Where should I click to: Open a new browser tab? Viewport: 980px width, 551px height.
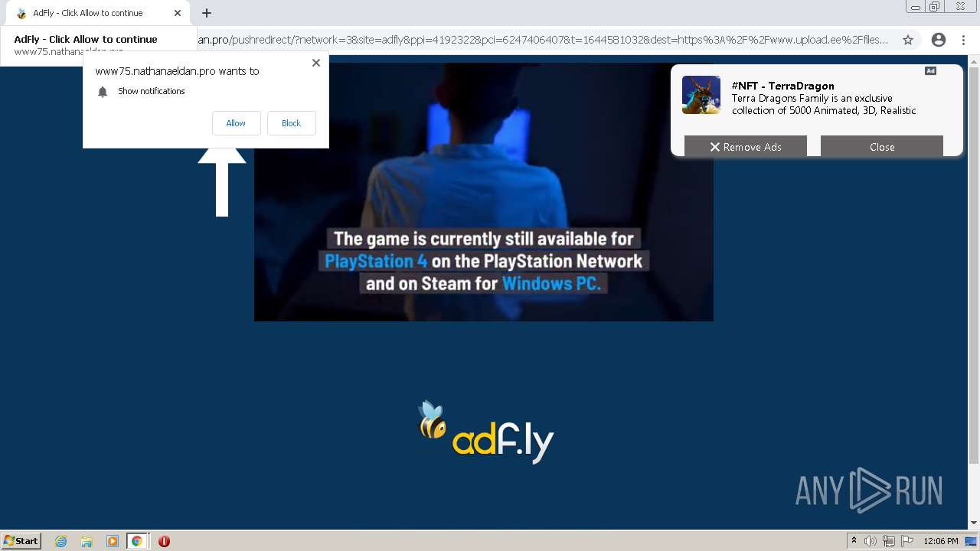(206, 13)
